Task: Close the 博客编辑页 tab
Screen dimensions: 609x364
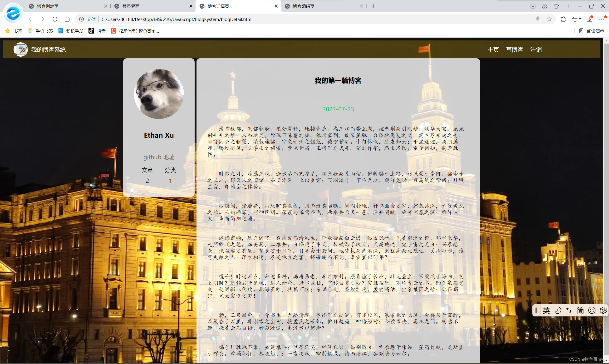Action: [361, 6]
